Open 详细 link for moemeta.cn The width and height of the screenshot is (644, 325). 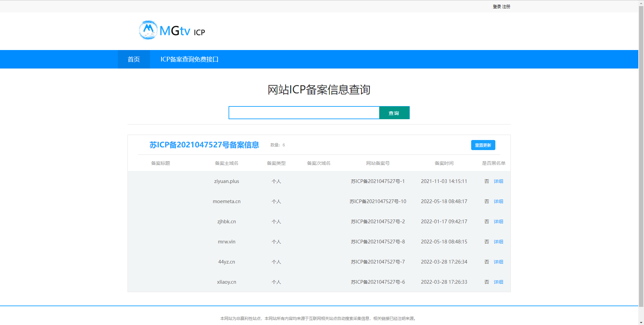click(x=498, y=201)
